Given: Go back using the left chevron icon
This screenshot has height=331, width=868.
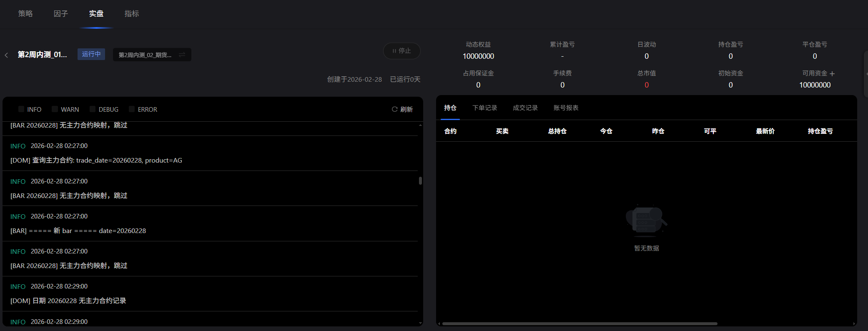Looking at the screenshot, I should pos(6,55).
